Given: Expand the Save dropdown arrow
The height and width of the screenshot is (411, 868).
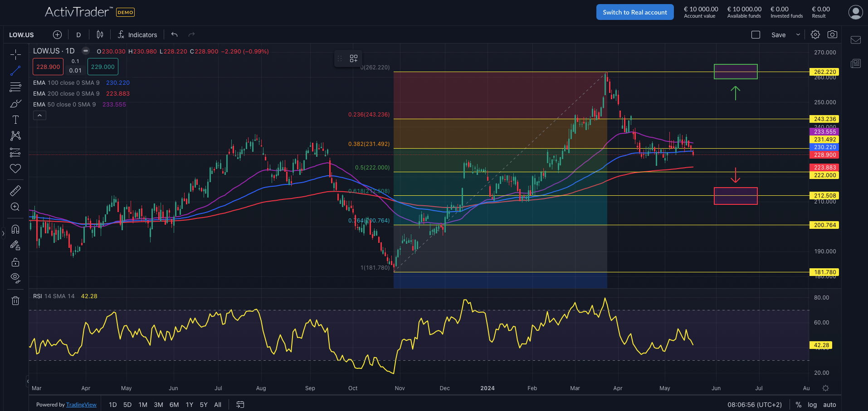Looking at the screenshot, I should [798, 35].
